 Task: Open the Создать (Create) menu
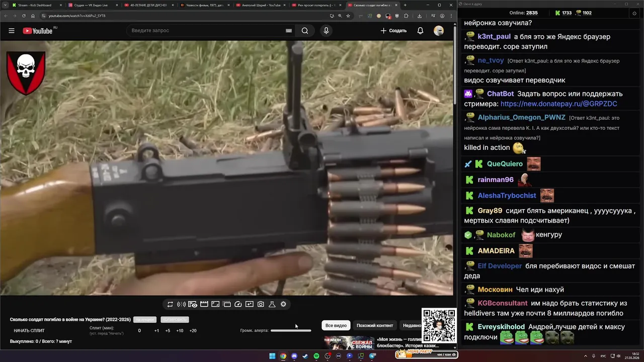(x=393, y=31)
